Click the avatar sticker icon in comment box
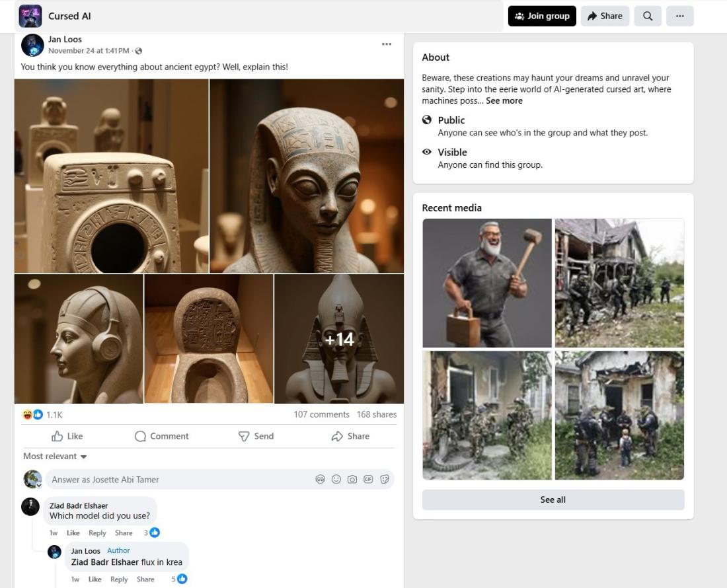This screenshot has height=588, width=727. click(x=320, y=480)
